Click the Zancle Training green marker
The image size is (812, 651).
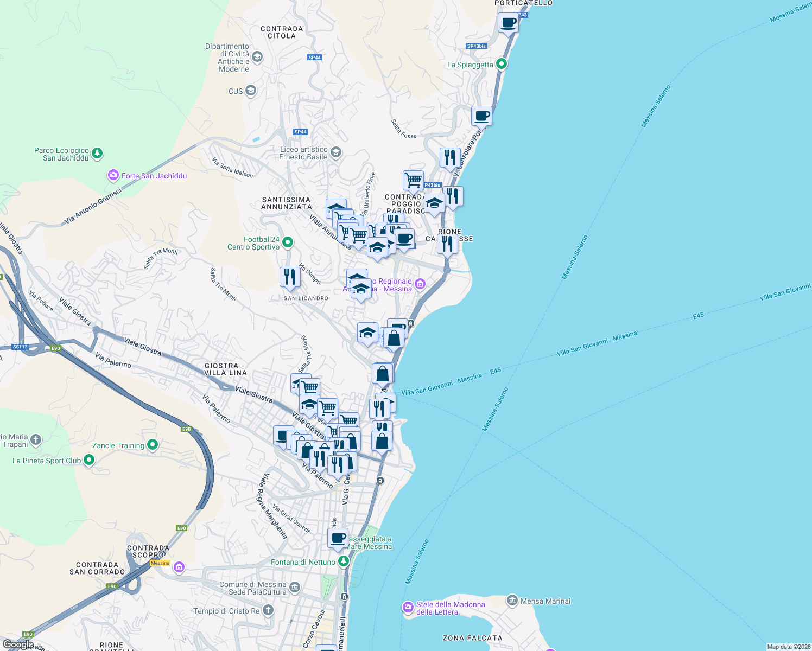point(151,445)
